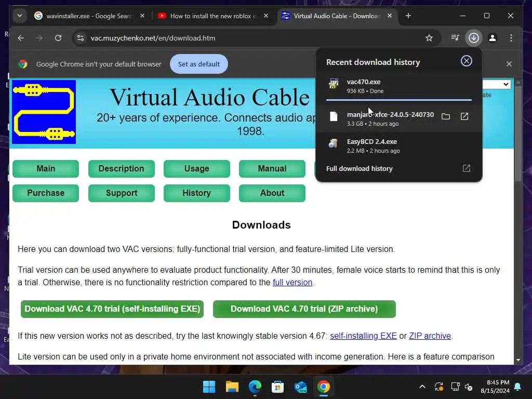Open the Chrome profile icon
The image size is (532, 399).
coord(493,38)
